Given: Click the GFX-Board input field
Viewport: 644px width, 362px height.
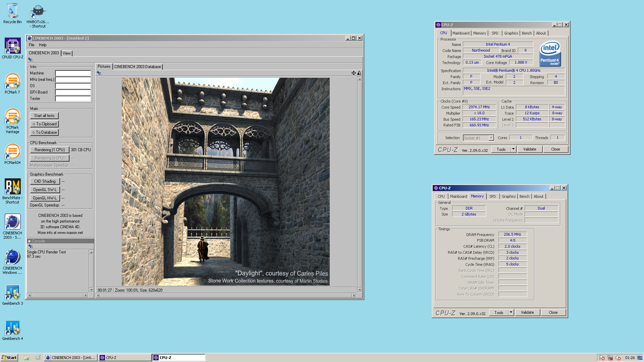Looking at the screenshot, I should [x=73, y=92].
